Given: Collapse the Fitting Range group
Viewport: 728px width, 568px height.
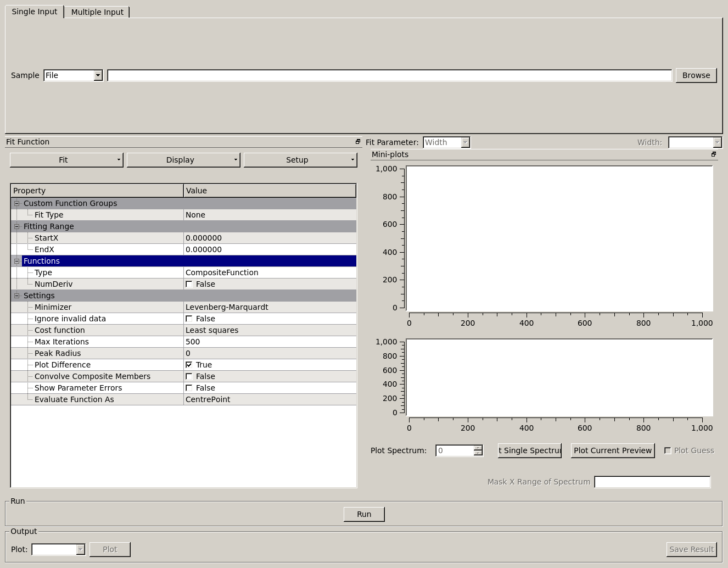Looking at the screenshot, I should tap(17, 226).
